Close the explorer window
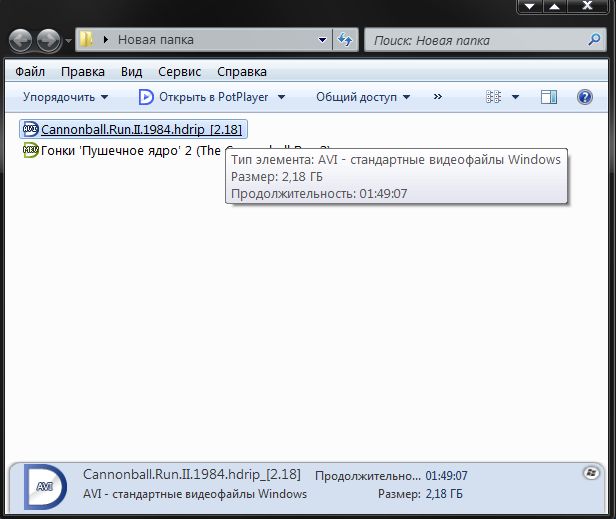 click(x=587, y=6)
